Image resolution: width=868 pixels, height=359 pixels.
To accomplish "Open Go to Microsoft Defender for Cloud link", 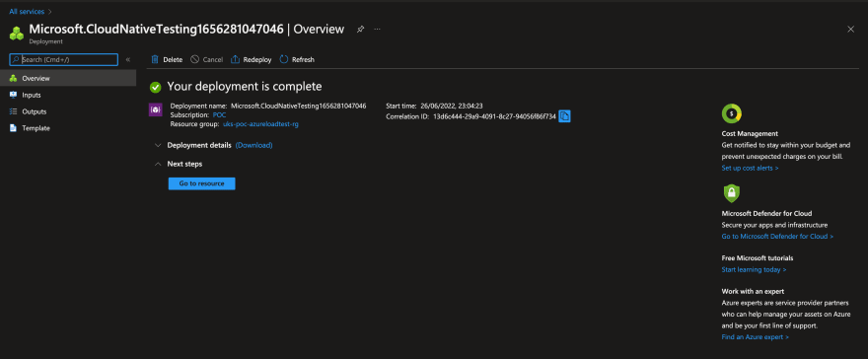I will 777,236.
